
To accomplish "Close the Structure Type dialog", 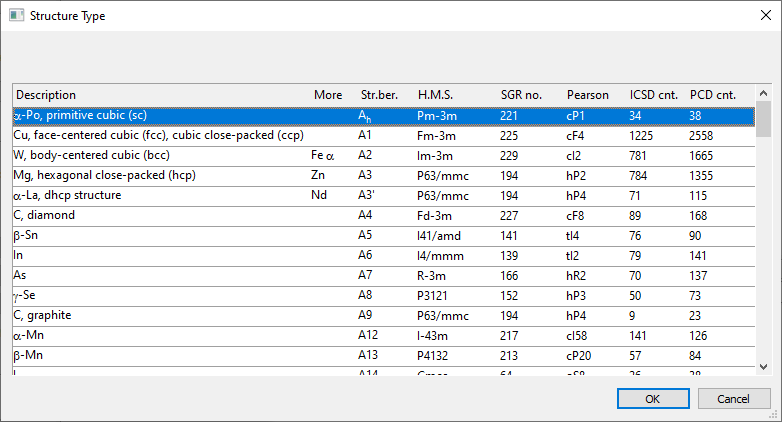I will click(x=758, y=16).
